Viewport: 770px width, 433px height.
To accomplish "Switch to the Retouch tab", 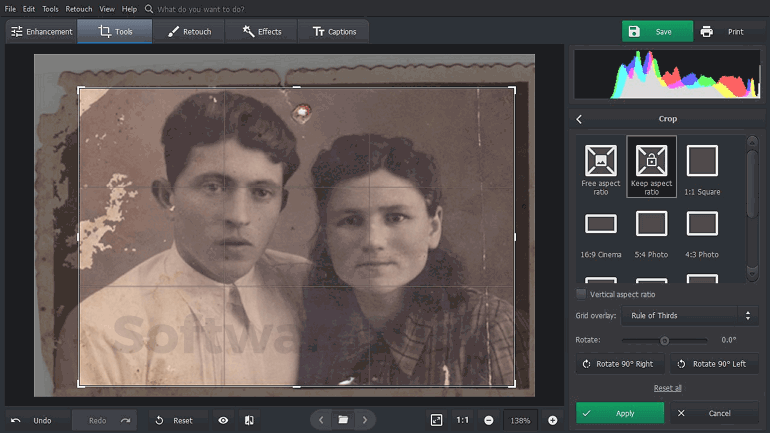I will [188, 32].
